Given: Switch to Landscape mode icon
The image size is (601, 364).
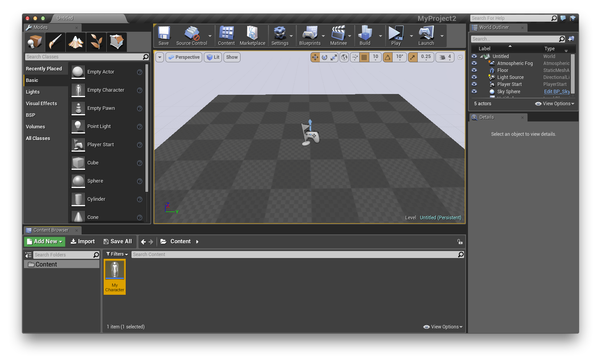Looking at the screenshot, I should pos(76,42).
